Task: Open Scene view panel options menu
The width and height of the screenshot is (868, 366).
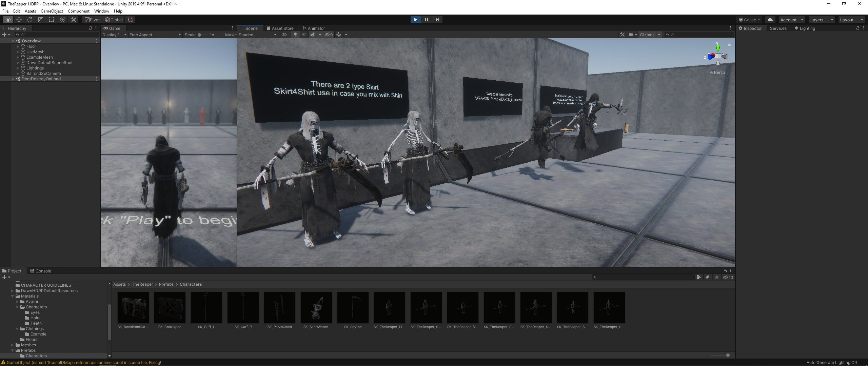Action: coord(731,28)
